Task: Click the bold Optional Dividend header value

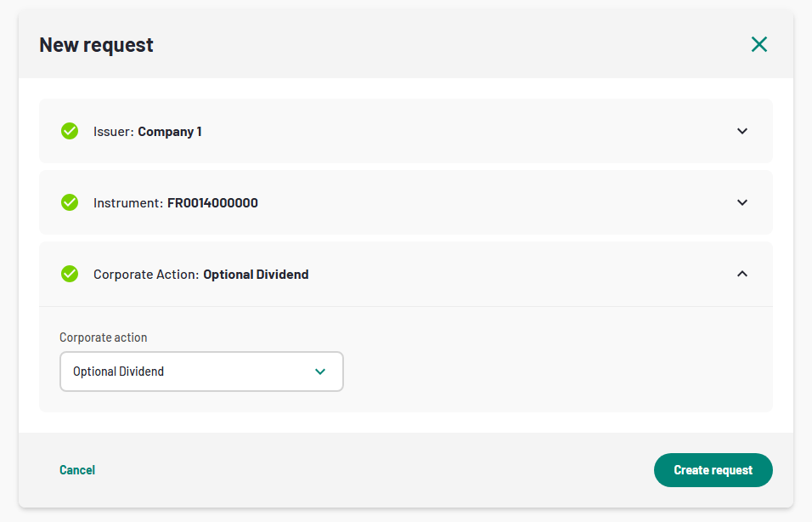Action: (256, 275)
